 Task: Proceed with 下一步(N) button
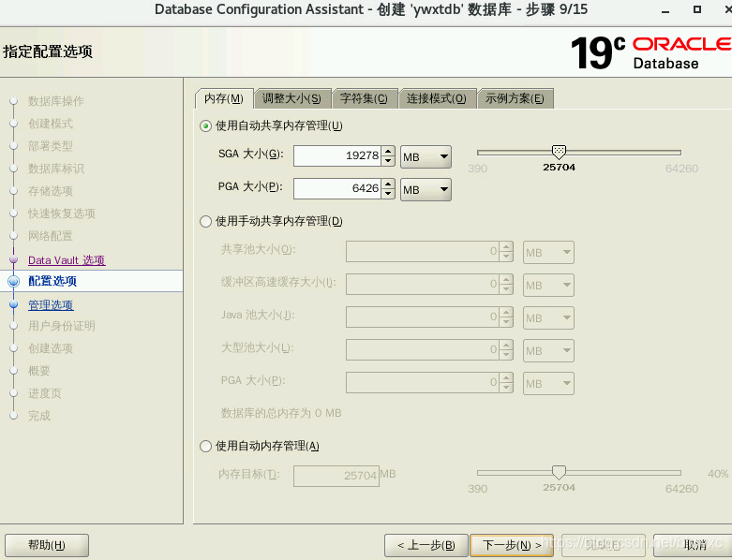point(512,545)
